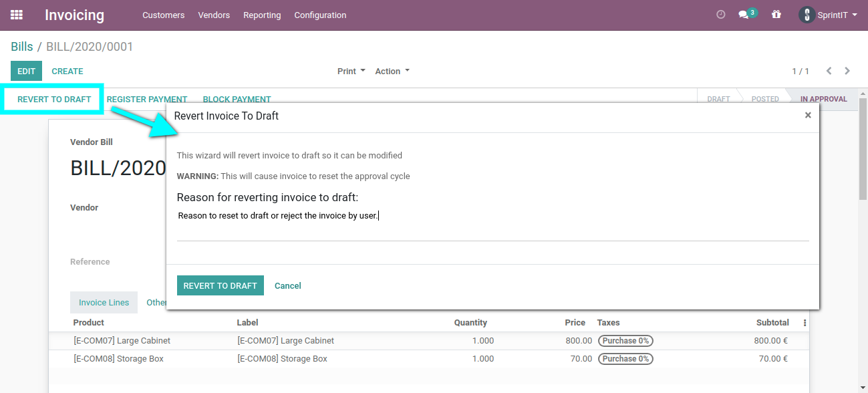
Task: Open the Print dropdown
Action: [x=350, y=71]
